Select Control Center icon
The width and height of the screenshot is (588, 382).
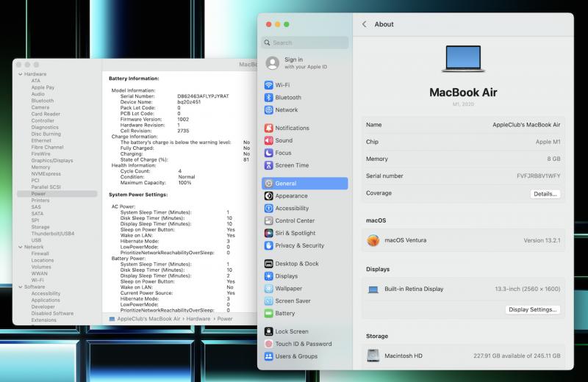point(268,220)
